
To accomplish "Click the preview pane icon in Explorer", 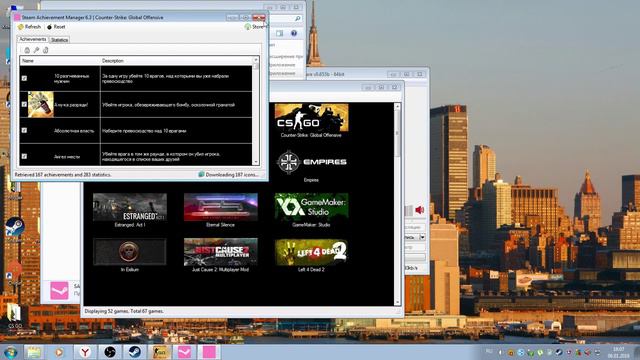I will click(x=280, y=33).
